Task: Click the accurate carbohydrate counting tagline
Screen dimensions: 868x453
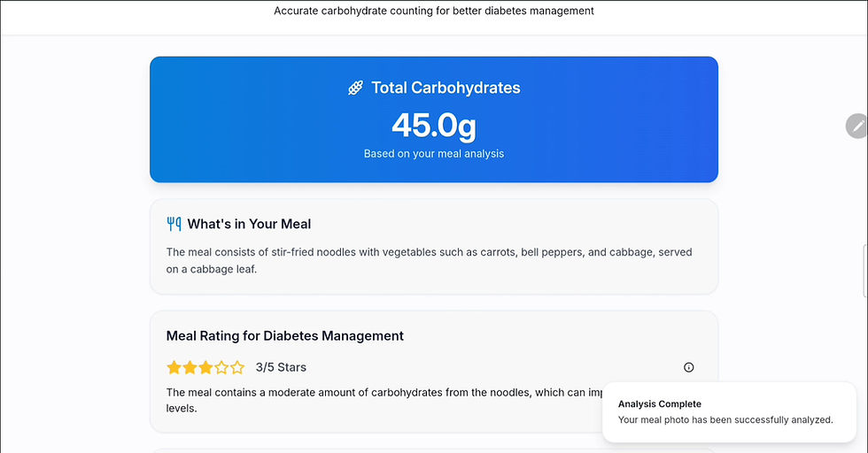Action: coord(434,12)
